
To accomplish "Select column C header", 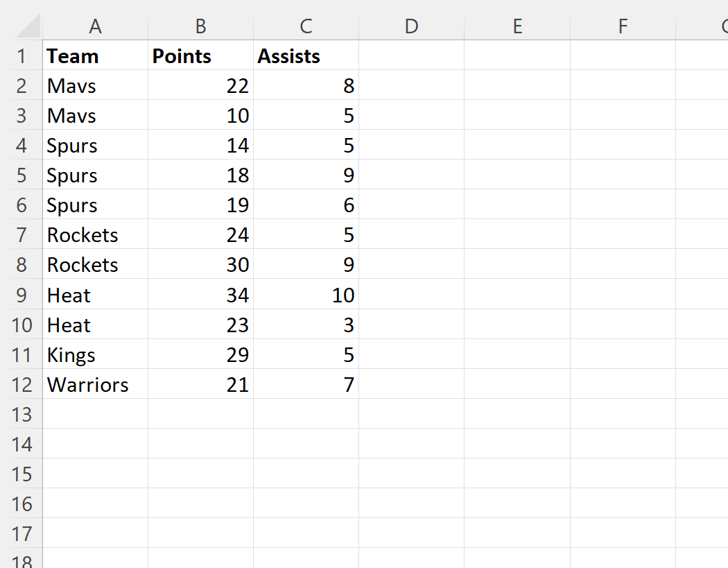I will [306, 26].
